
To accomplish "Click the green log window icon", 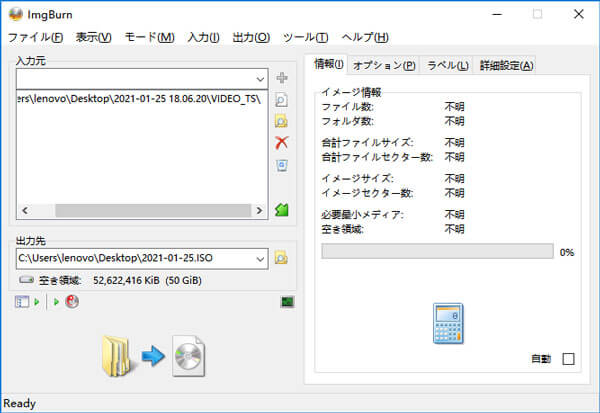I will (x=287, y=302).
